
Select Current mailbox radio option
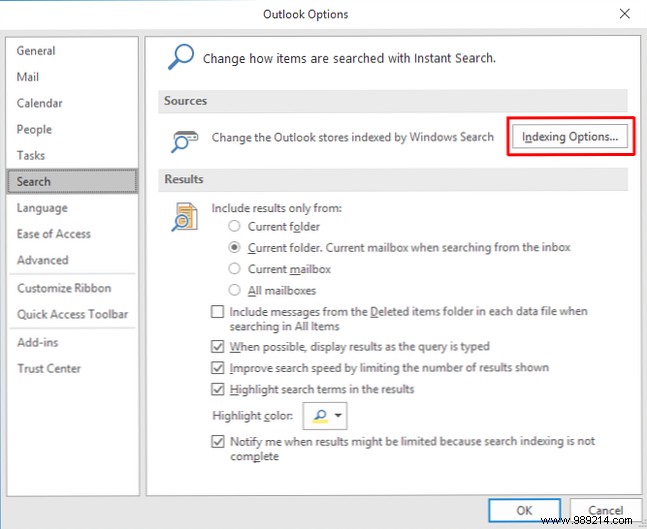[x=234, y=269]
